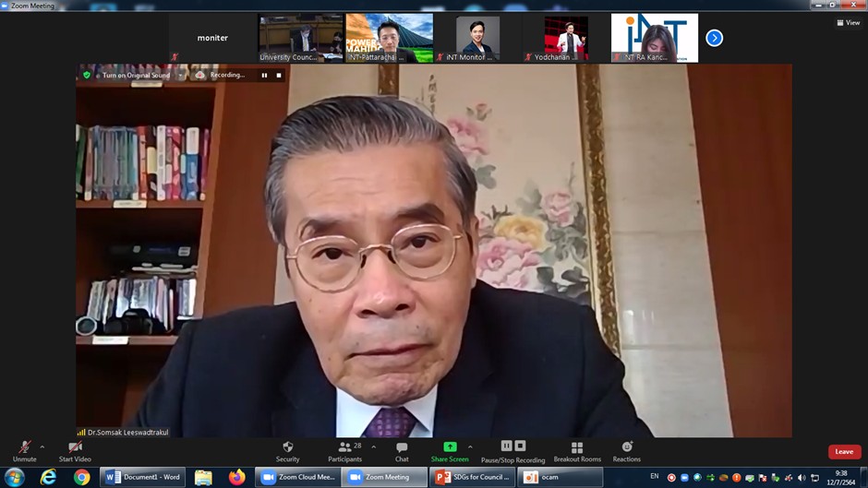Viewport: 868px width, 488px height.
Task: Leave the meeting
Action: click(844, 451)
